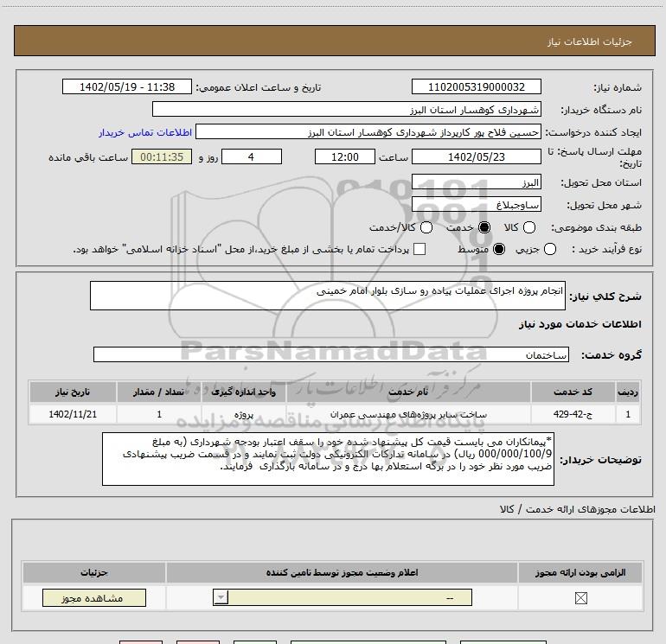Click the delivery city field ساوجبلاغ
This screenshot has width=666, height=644.
(476, 205)
